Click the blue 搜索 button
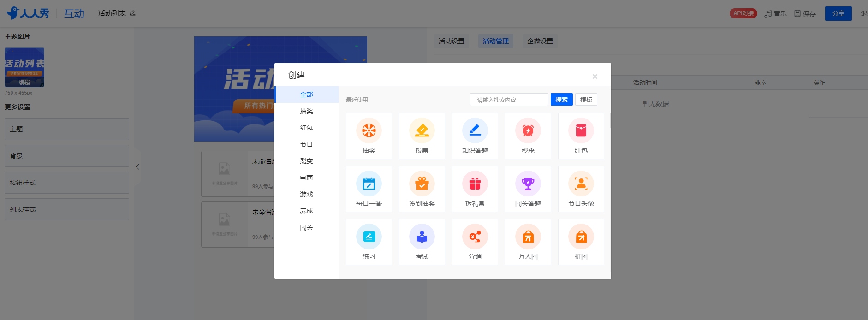The image size is (868, 320). 562,100
